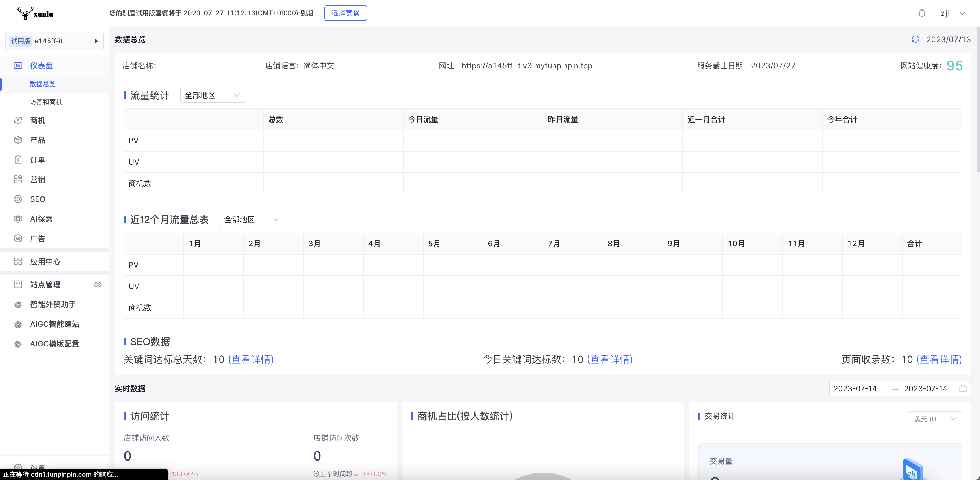The image size is (980, 480).
Task: Click the AIGC智能建站 icon
Action: tap(18, 324)
